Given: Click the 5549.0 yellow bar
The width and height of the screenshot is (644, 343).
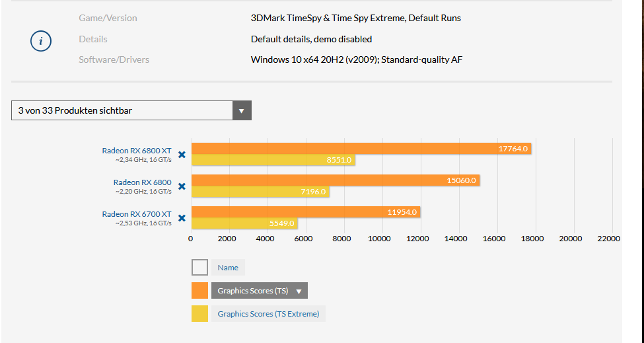Looking at the screenshot, I should pos(244,223).
